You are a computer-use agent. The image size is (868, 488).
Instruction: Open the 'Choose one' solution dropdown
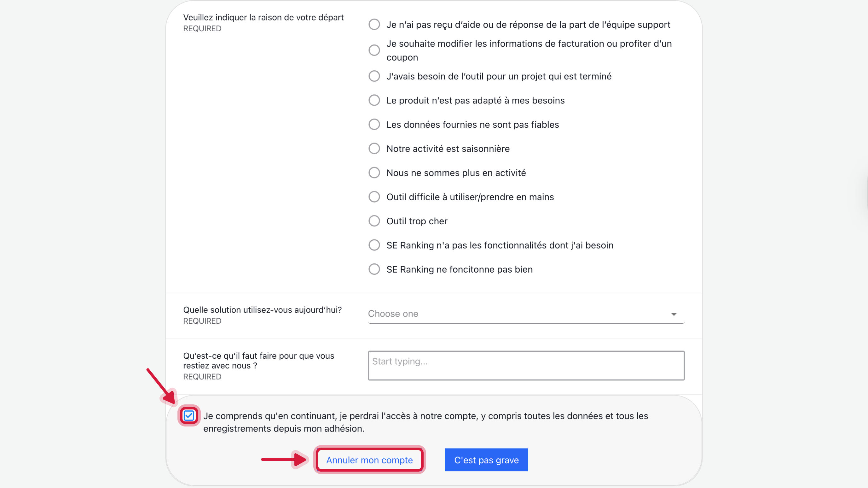click(519, 314)
